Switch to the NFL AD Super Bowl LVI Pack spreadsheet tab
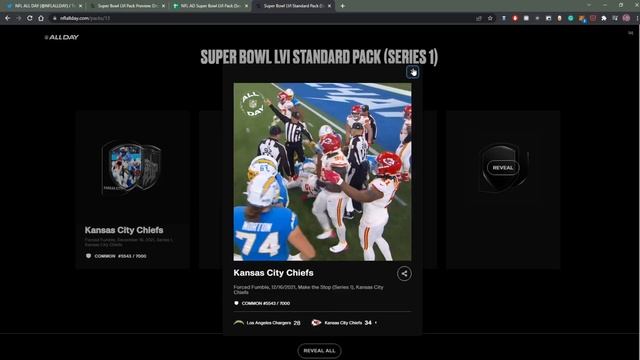This screenshot has height=360, width=640. (210, 6)
